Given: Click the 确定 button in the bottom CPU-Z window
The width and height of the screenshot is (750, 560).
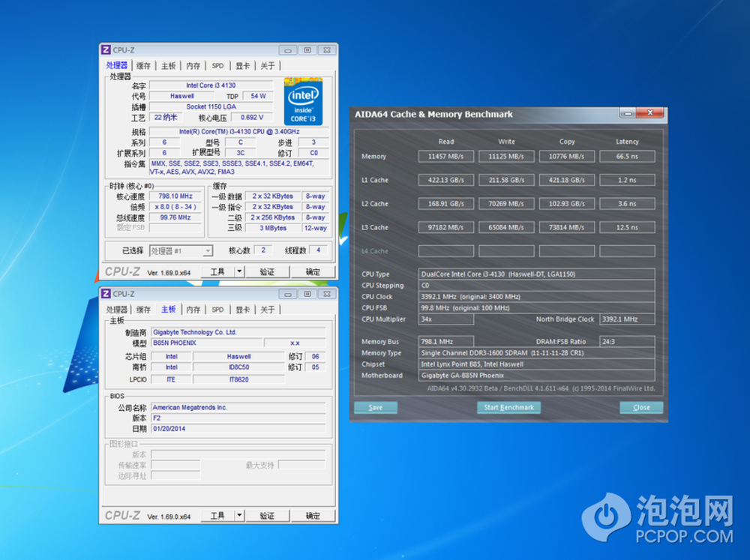Looking at the screenshot, I should coord(313,516).
